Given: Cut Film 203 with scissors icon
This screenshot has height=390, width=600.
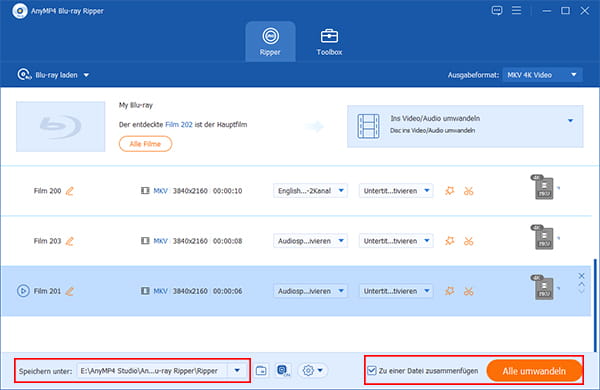Looking at the screenshot, I should (468, 241).
